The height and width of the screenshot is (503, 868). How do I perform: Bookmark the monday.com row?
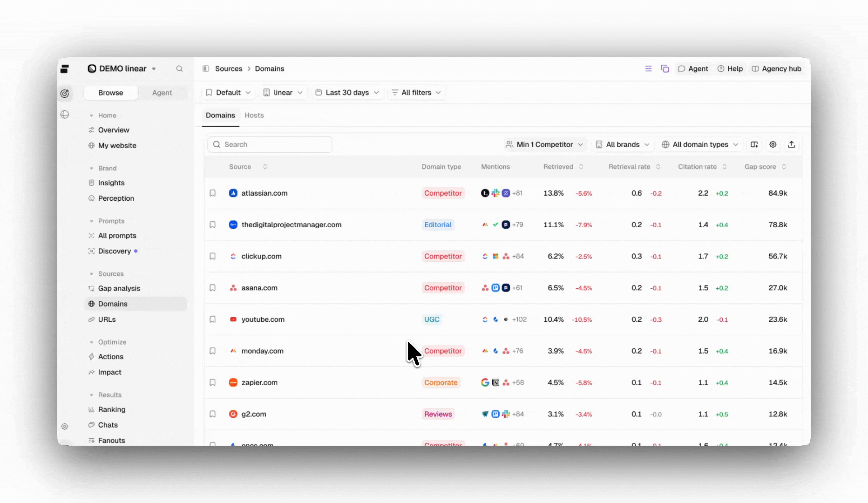212,351
